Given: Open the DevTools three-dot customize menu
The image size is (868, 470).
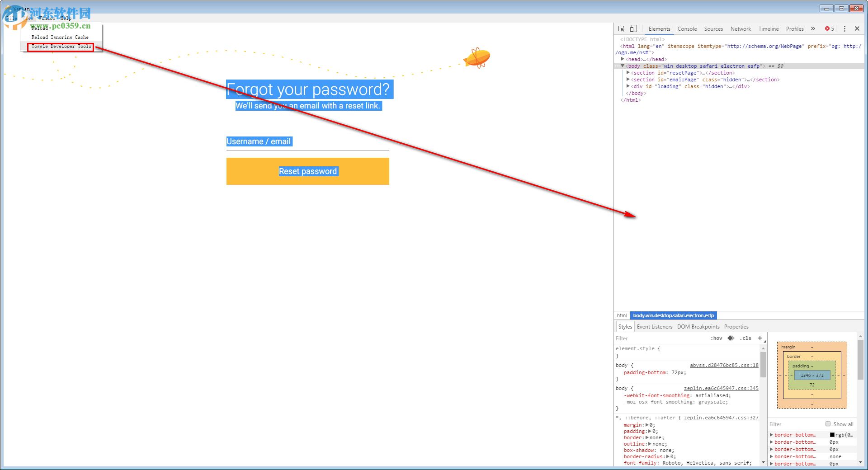Looking at the screenshot, I should [844, 28].
